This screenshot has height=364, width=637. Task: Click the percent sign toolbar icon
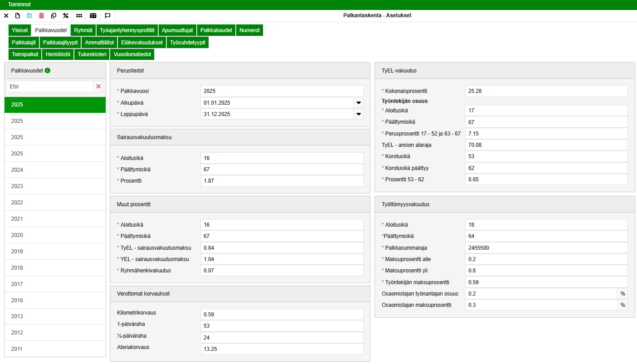point(66,15)
